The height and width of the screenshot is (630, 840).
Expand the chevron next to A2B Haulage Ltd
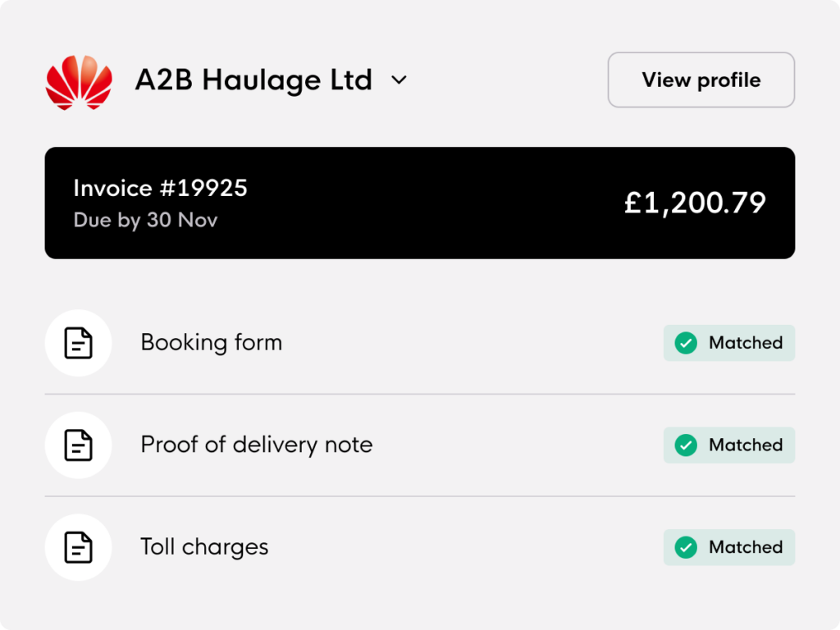(x=399, y=80)
